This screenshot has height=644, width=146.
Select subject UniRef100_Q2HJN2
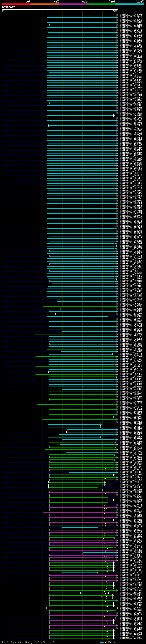pyautogui.click(x=131, y=308)
